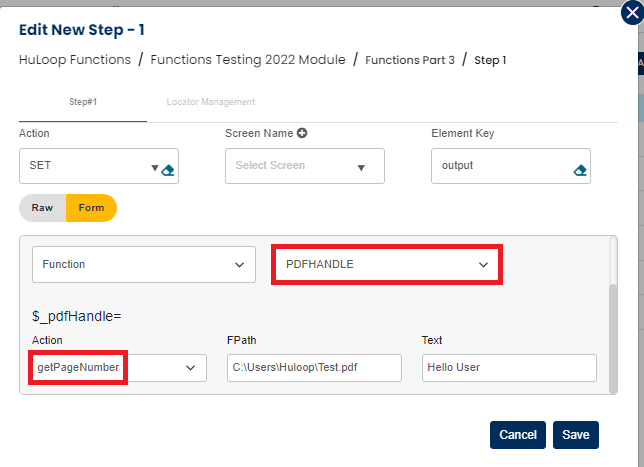Screen dimensions: 644x467
Task: Clear the SET action with eraser icon
Action: [168, 170]
